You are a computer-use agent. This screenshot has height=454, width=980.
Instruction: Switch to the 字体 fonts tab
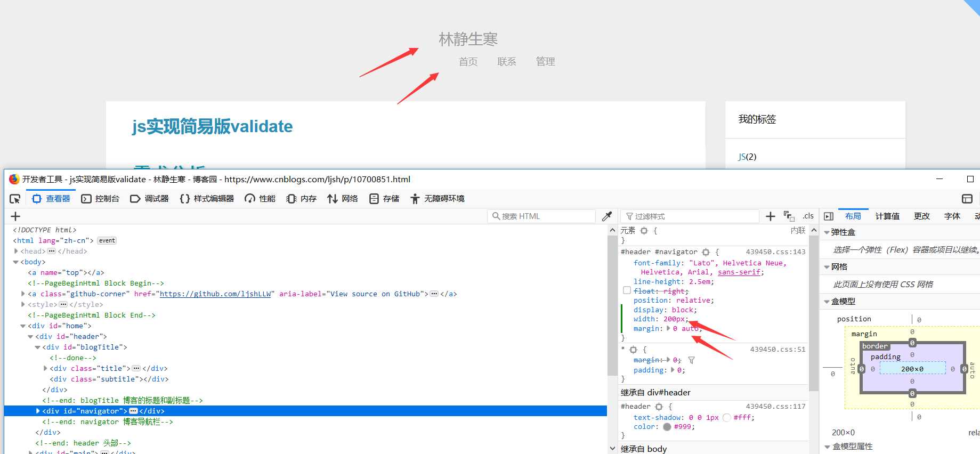(952, 216)
